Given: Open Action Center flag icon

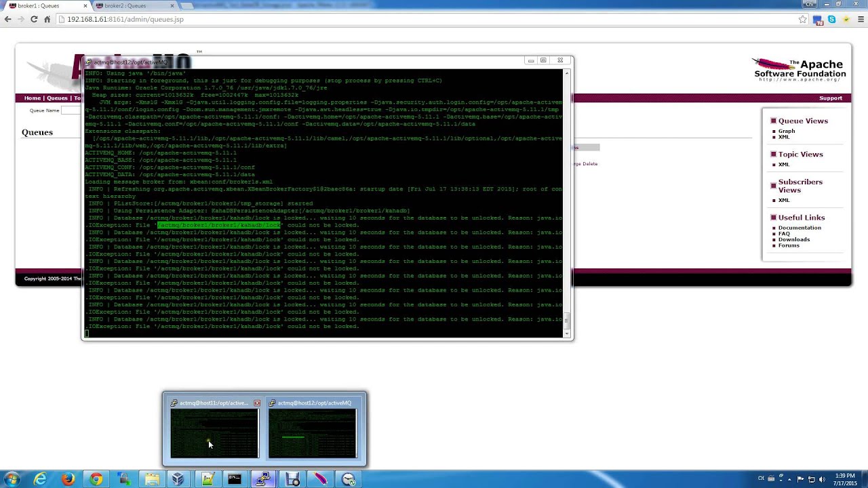Looking at the screenshot, I should pyautogui.click(x=801, y=479).
